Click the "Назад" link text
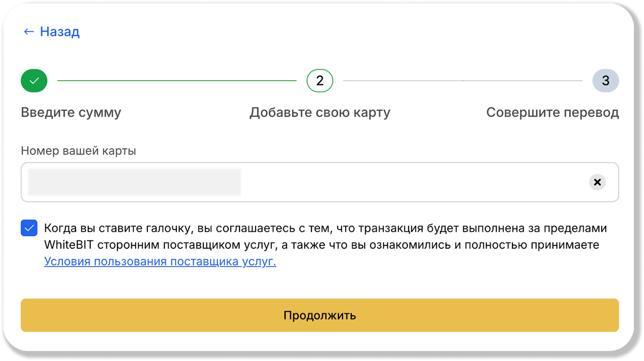Screen dimensions: 644x361 [60, 32]
